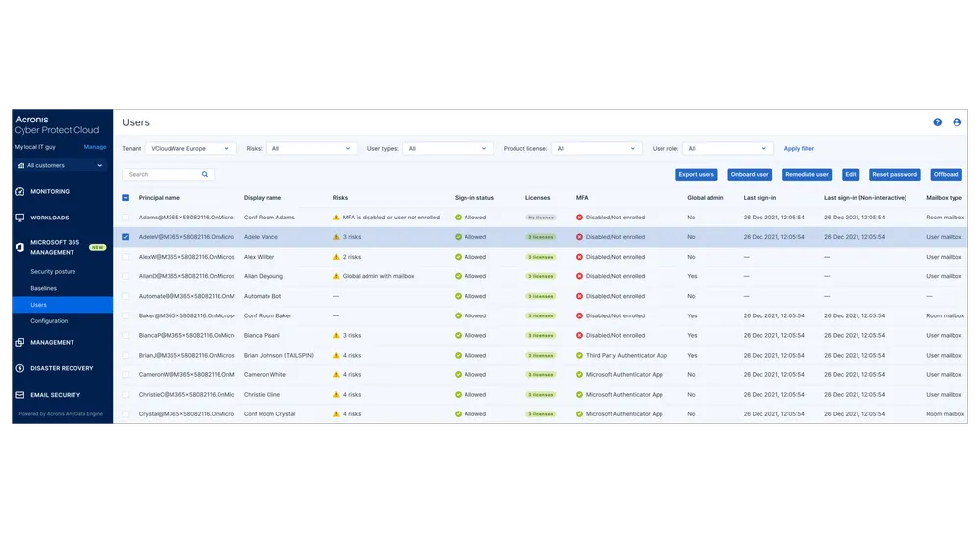Open the User role filter dropdown
Viewport: 980px width, 533px height.
click(726, 149)
